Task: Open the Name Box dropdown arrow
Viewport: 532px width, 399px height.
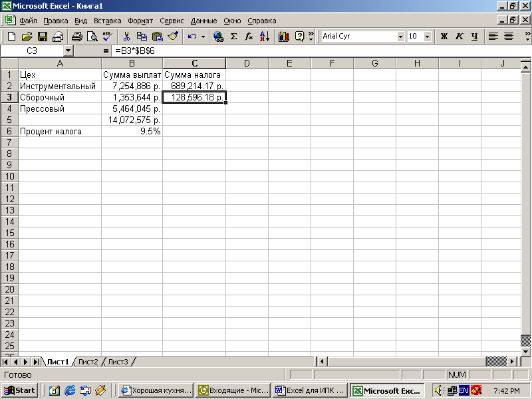Action: [x=68, y=51]
